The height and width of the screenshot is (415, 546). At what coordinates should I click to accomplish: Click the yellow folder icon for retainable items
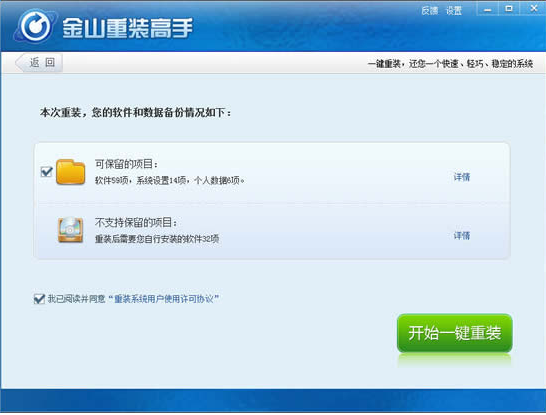point(71,172)
